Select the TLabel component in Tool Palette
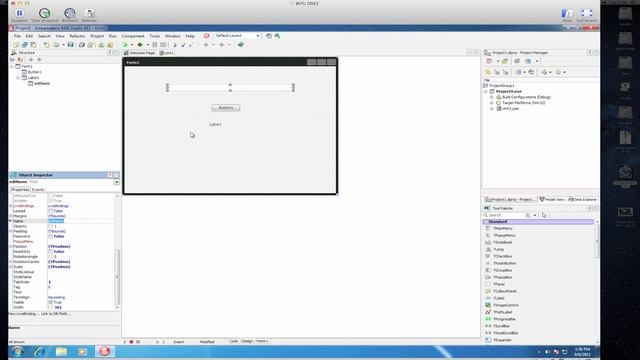The width and height of the screenshot is (640, 360). coord(498,298)
